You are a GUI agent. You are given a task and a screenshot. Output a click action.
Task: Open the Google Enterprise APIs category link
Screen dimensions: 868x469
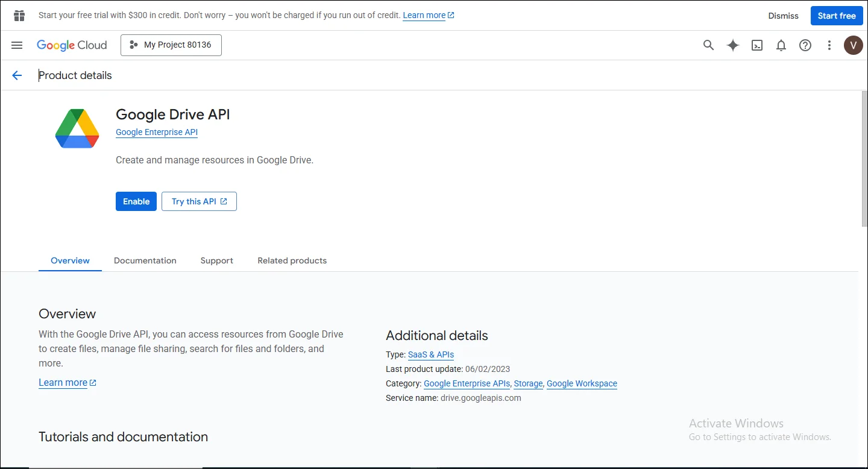point(467,383)
